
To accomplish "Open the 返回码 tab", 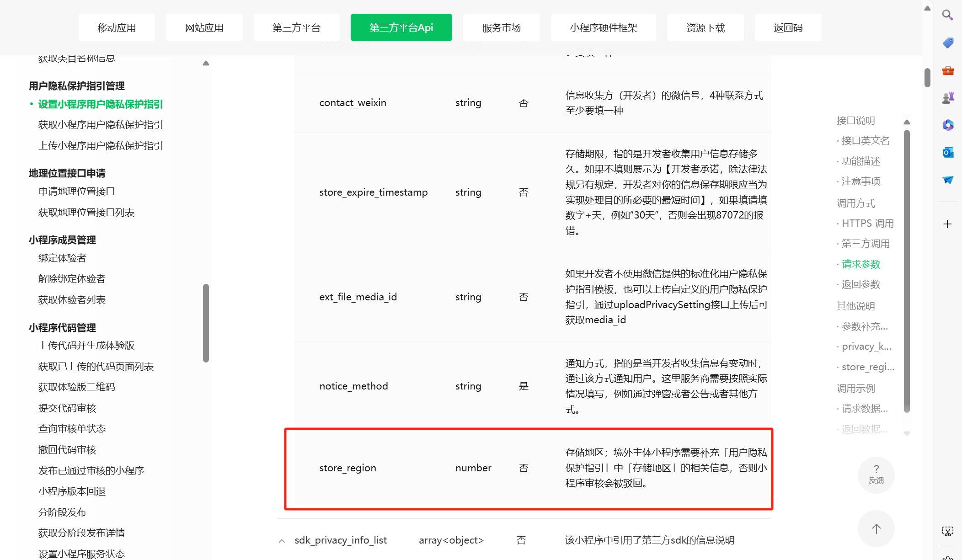I will click(x=788, y=28).
